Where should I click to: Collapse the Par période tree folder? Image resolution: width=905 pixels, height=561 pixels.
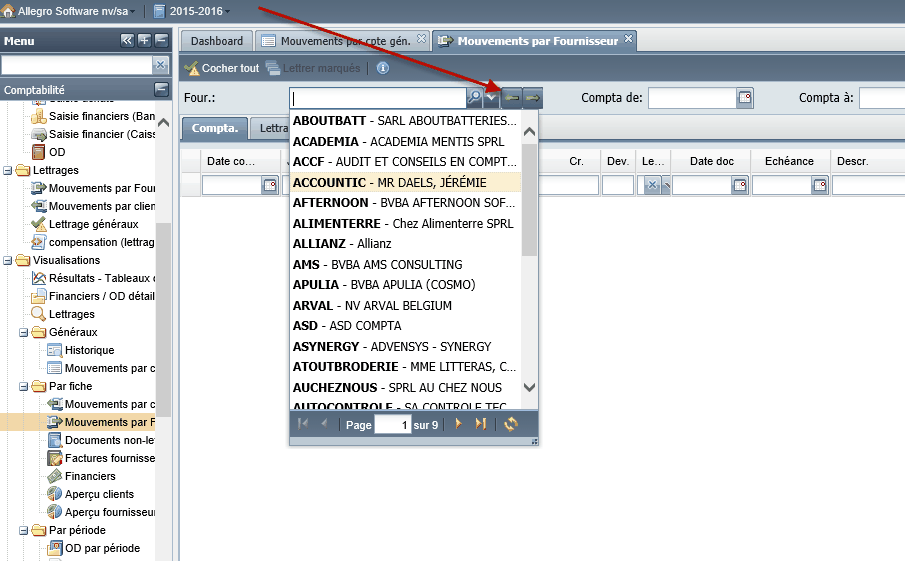click(x=24, y=530)
